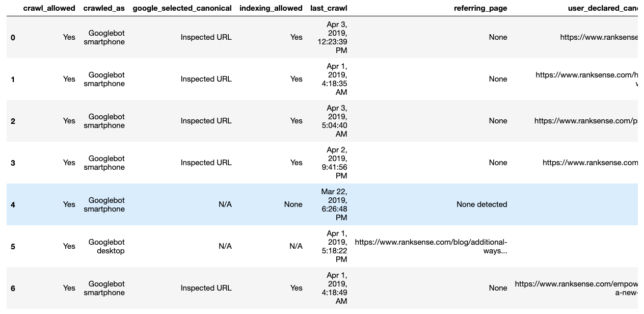Select row index 1
This screenshot has width=644, height=314.
click(x=13, y=79)
